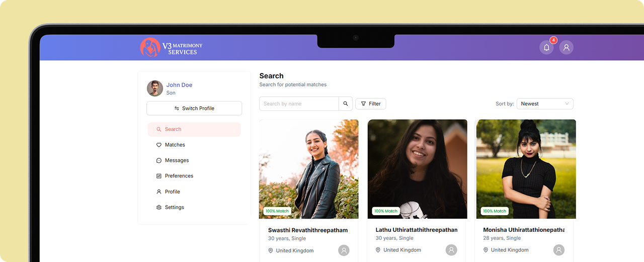Click the 100% Match badge on Swasthi's photo
The image size is (644, 262).
(277, 211)
